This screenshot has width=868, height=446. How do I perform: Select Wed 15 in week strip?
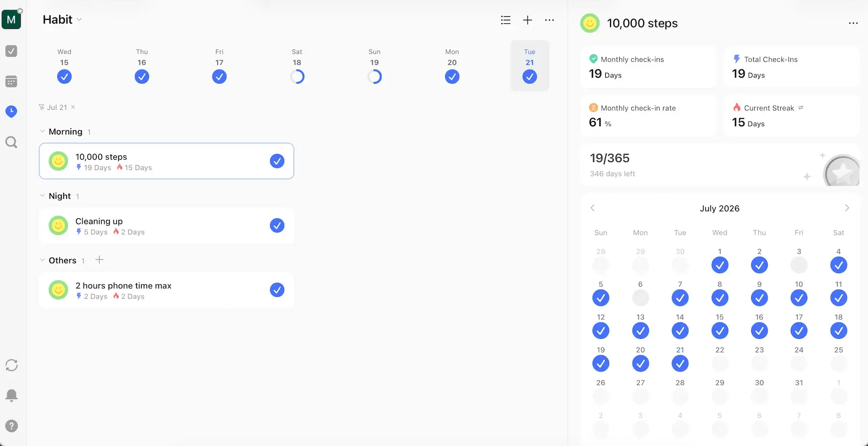tap(64, 66)
